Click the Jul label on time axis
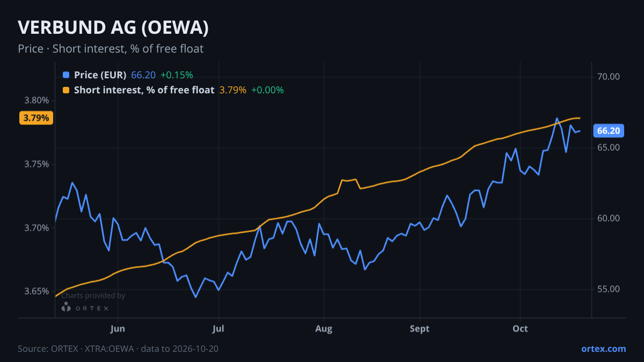This screenshot has height=362, width=644. point(218,329)
